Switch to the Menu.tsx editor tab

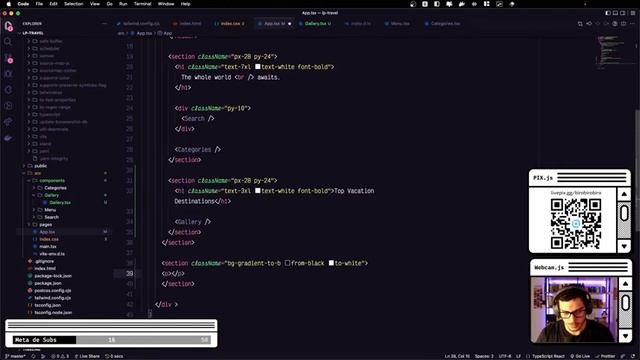coord(397,24)
